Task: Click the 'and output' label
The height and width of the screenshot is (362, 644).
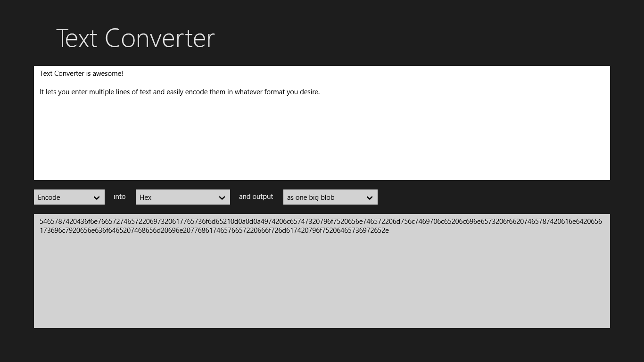Action: [x=256, y=197]
